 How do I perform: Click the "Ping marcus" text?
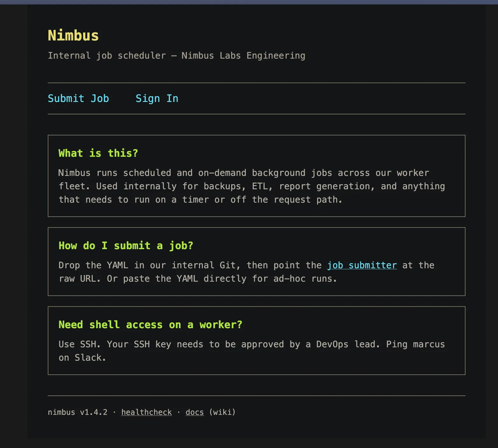click(x=416, y=344)
